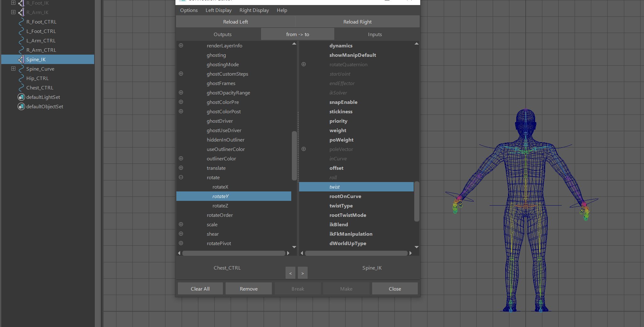Open the Right Display menu
Screen dimensions: 644x327
pyautogui.click(x=254, y=10)
